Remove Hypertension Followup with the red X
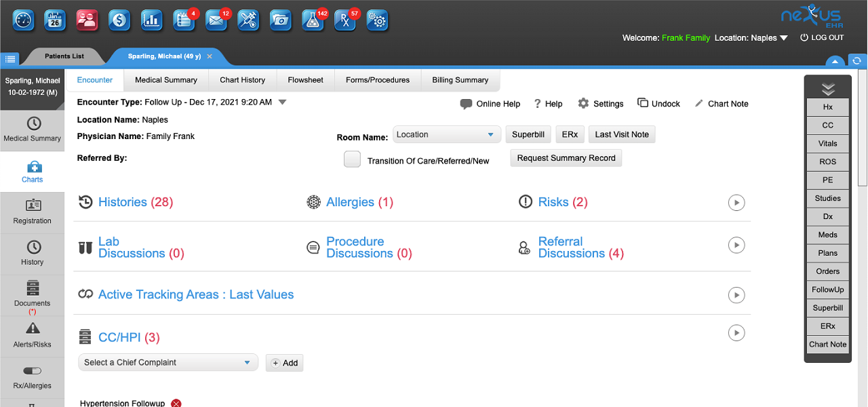 176,402
